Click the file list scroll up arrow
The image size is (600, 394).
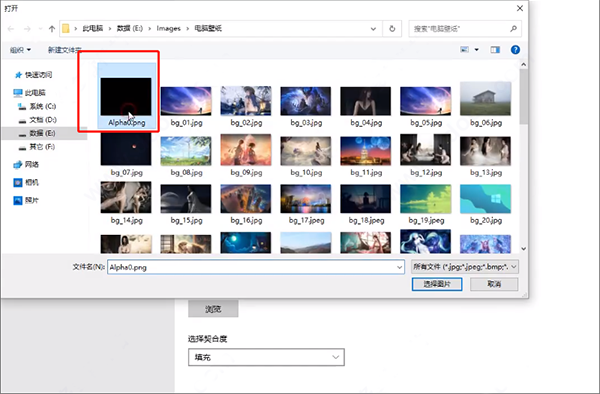[x=523, y=65]
